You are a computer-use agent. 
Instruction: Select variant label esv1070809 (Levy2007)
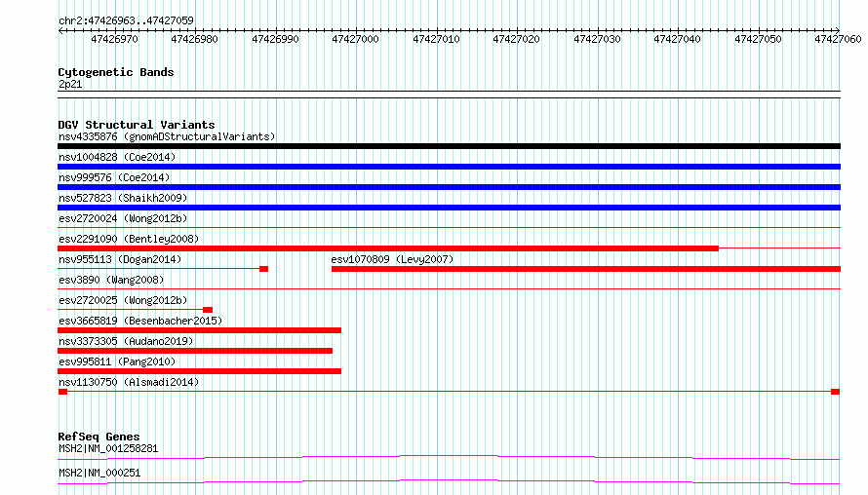392,259
